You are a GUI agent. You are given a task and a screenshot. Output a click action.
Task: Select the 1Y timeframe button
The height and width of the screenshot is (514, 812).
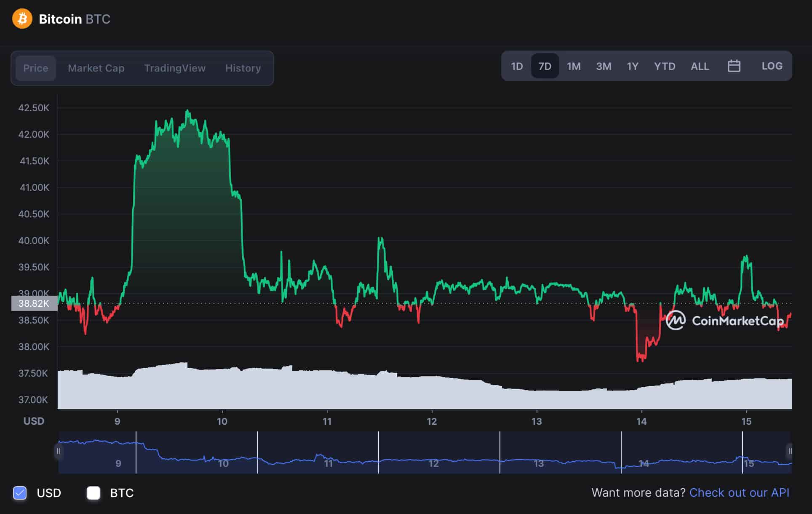click(632, 66)
